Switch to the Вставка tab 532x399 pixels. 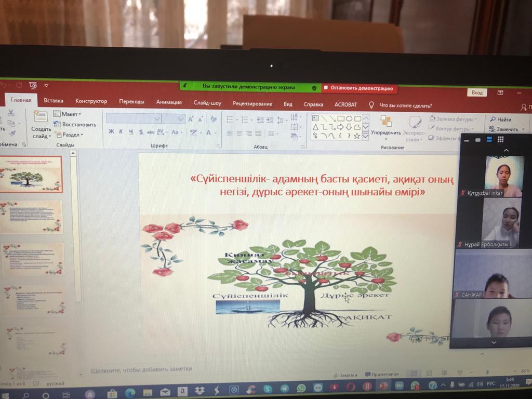tap(54, 101)
